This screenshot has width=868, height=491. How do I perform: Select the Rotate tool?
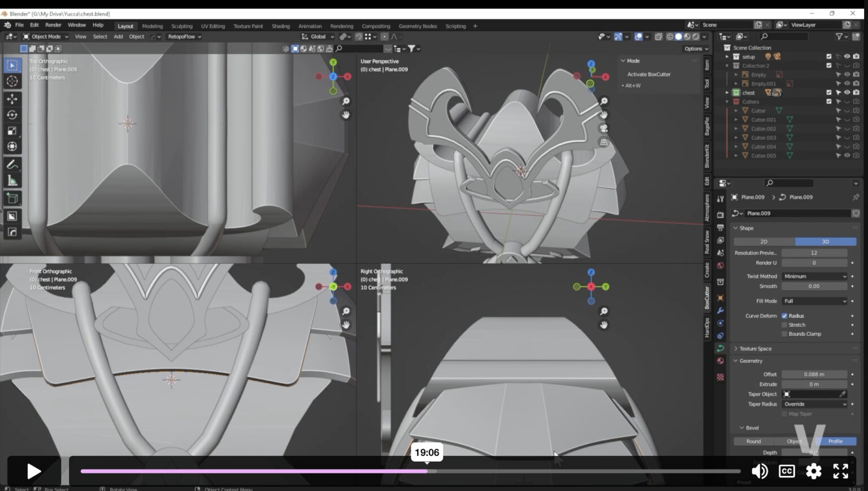tap(12, 115)
